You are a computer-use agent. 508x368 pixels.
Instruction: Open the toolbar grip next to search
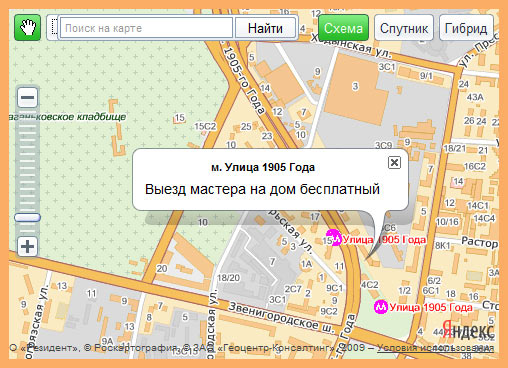53,28
